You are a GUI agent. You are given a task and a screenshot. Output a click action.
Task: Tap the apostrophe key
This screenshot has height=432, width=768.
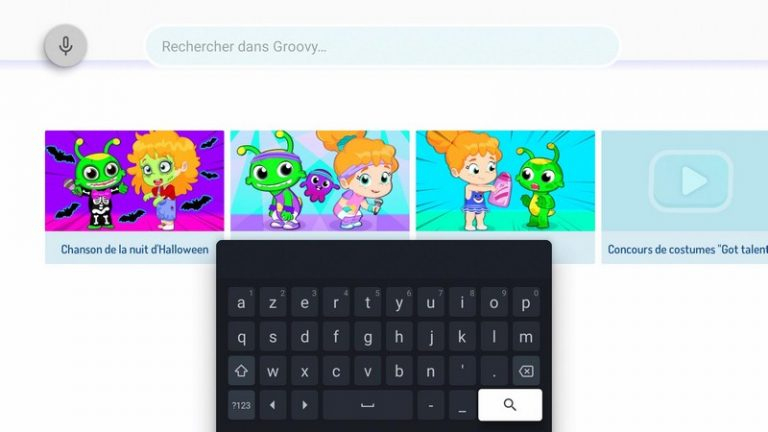point(462,371)
